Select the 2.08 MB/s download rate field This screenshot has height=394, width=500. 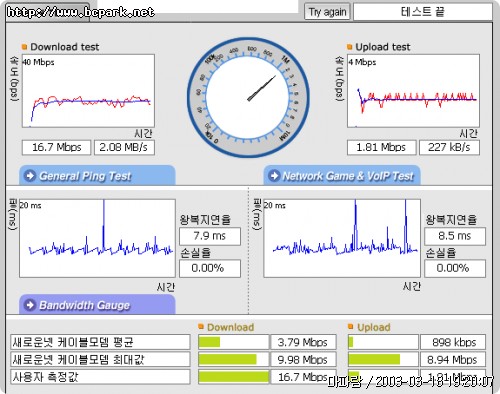tap(124, 147)
